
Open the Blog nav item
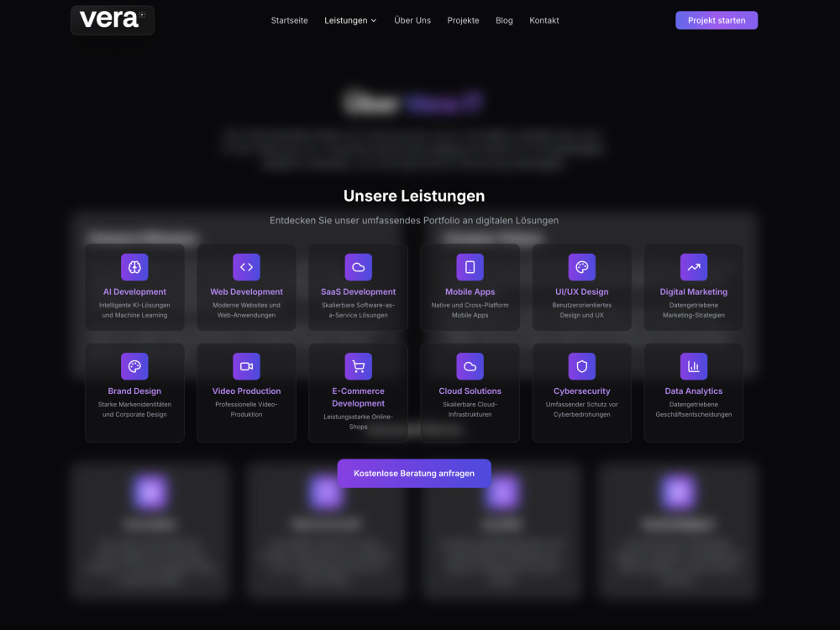pyautogui.click(x=504, y=20)
